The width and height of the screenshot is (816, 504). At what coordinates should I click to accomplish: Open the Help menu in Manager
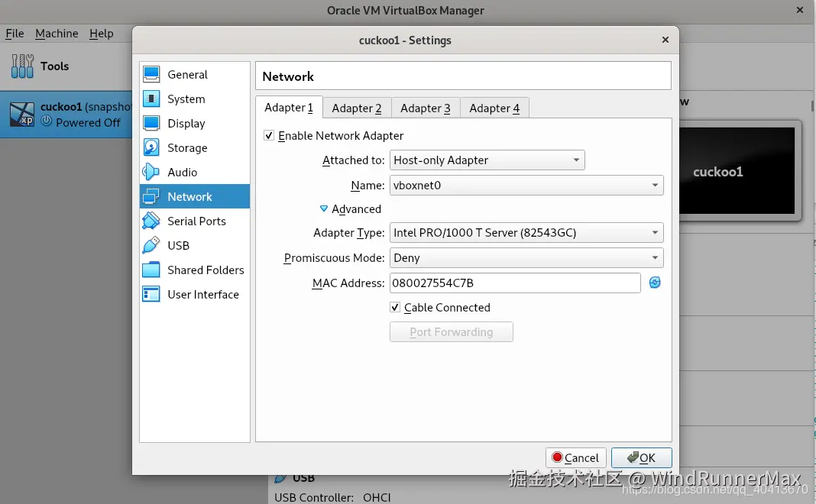[102, 34]
